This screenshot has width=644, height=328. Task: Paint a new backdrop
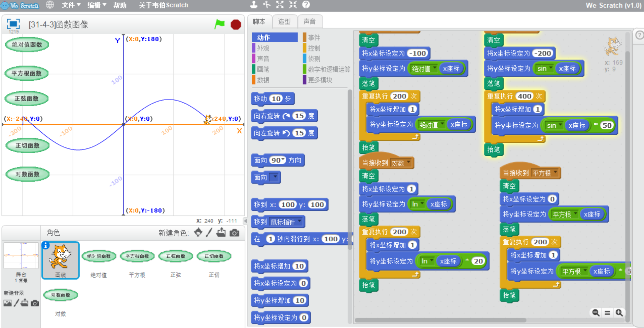16,303
